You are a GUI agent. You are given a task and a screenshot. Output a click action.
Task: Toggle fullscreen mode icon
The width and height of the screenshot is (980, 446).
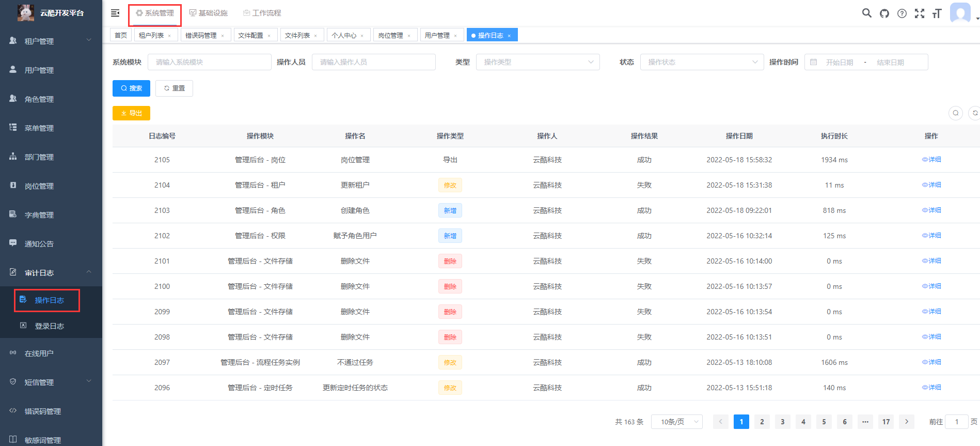(920, 13)
